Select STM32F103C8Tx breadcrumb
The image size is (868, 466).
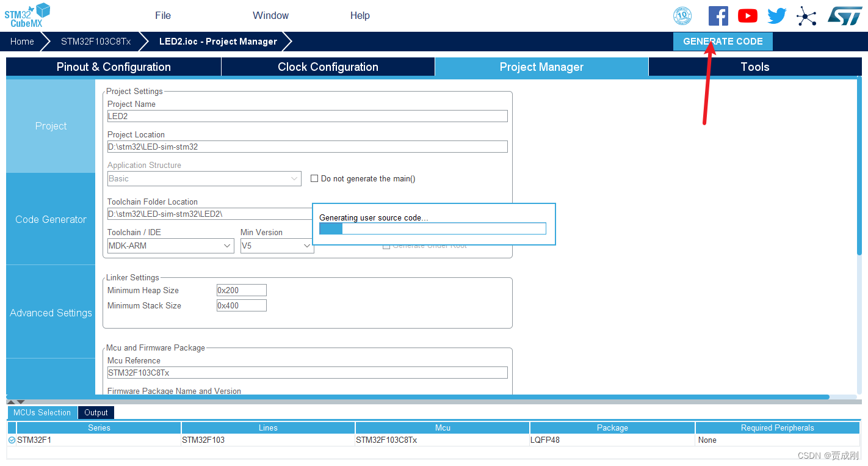coord(96,42)
